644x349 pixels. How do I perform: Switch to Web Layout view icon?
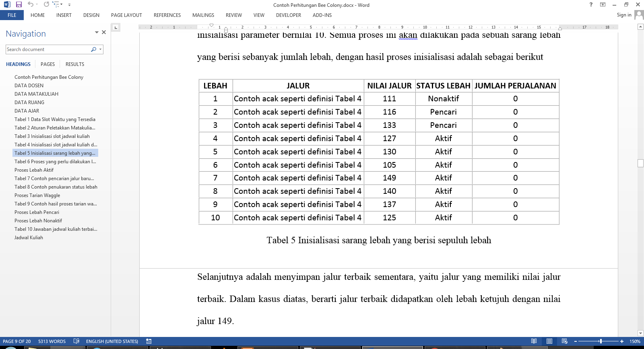(x=564, y=341)
